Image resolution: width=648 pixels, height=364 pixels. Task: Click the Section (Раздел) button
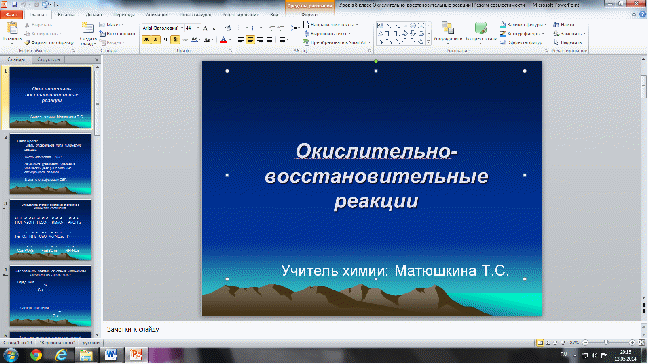pyautogui.click(x=112, y=43)
